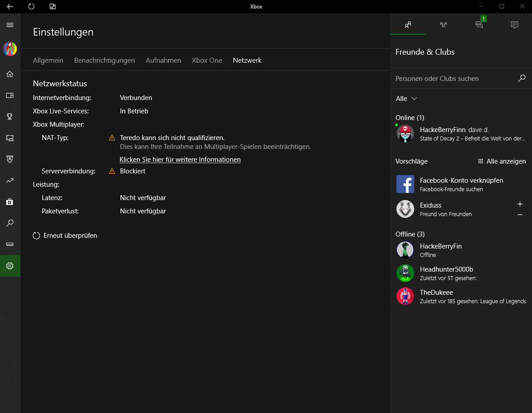
Task: Switch to the Aufnahmen tab
Action: [x=164, y=60]
